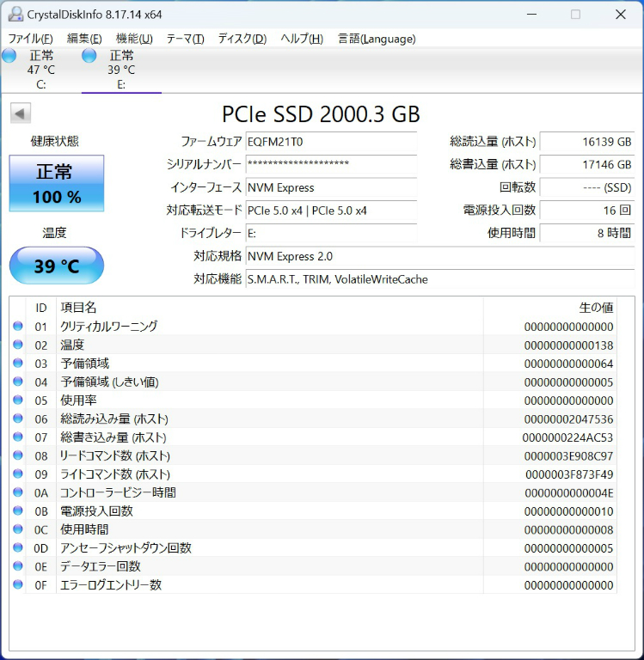Click status dot for ID 0B 電源投入回数

18,510
